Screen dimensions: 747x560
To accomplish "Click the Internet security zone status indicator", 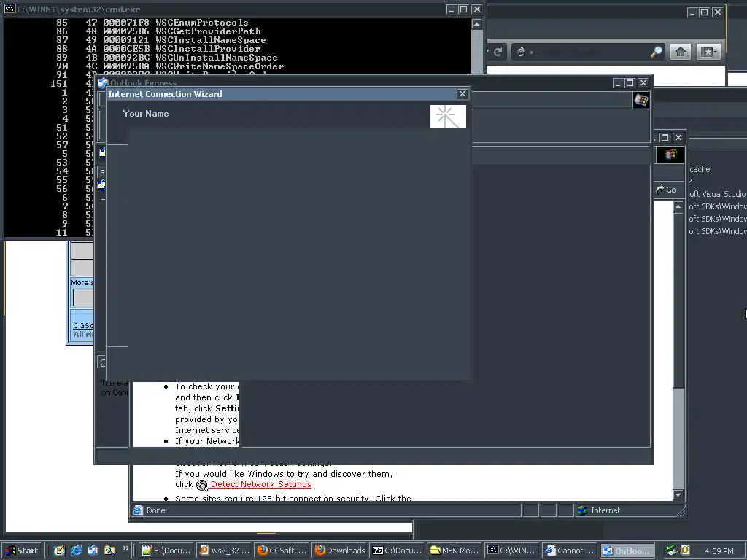I will 599,510.
